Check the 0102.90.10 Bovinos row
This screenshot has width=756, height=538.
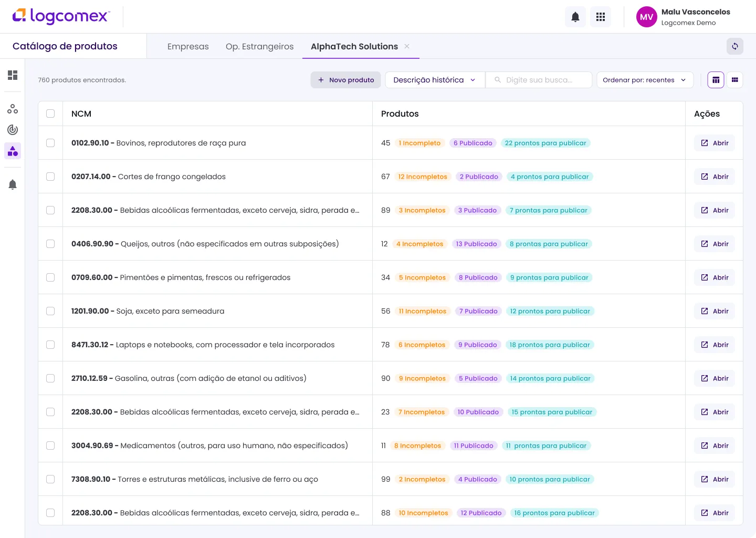50,143
